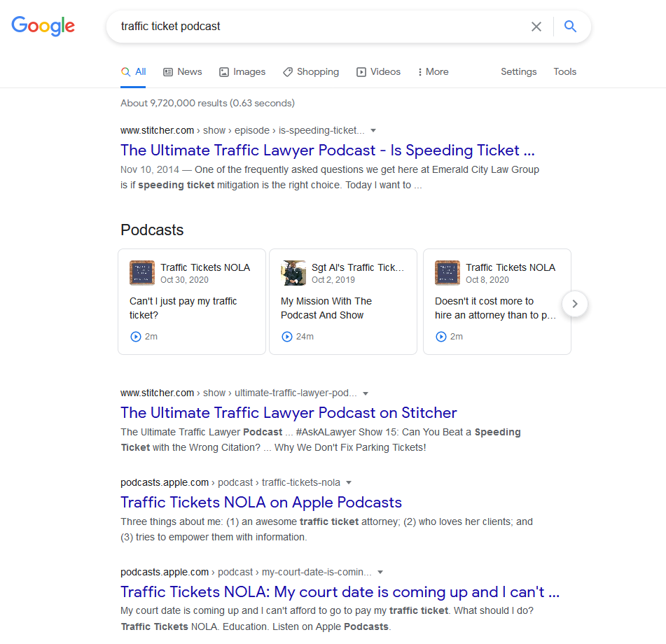Click the next arrow in Podcasts carousel
This screenshot has height=644, width=666.
coord(575,304)
